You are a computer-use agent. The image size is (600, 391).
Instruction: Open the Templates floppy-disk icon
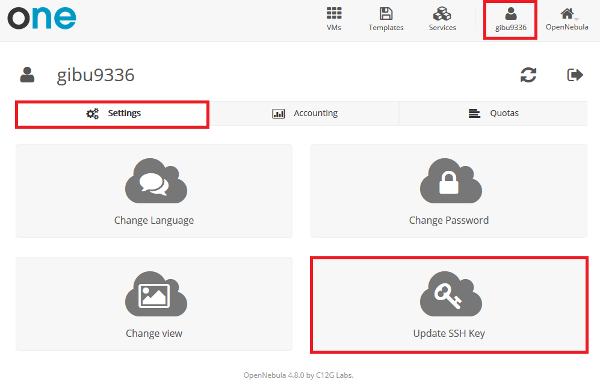[x=386, y=13]
